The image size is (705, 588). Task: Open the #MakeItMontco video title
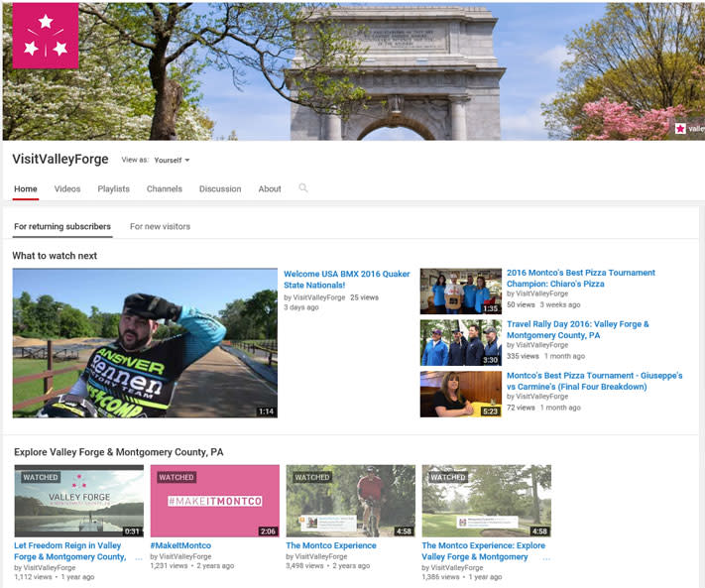[180, 545]
